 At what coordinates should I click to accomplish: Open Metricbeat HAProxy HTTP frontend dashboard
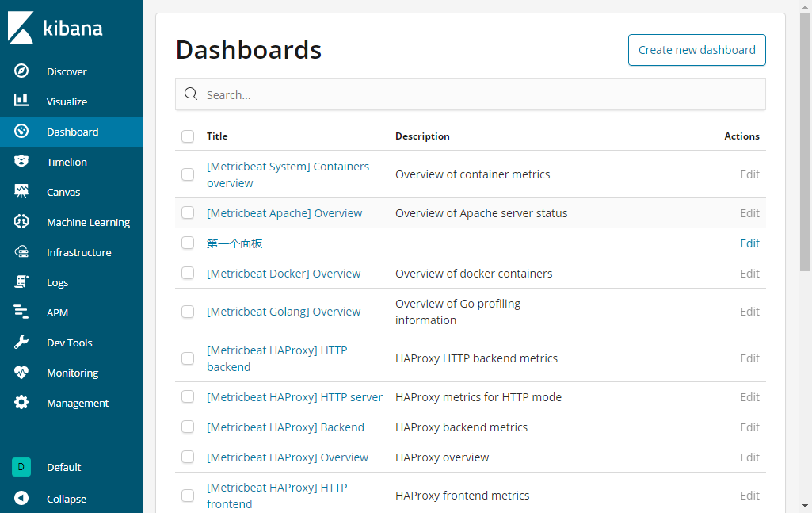point(277,496)
